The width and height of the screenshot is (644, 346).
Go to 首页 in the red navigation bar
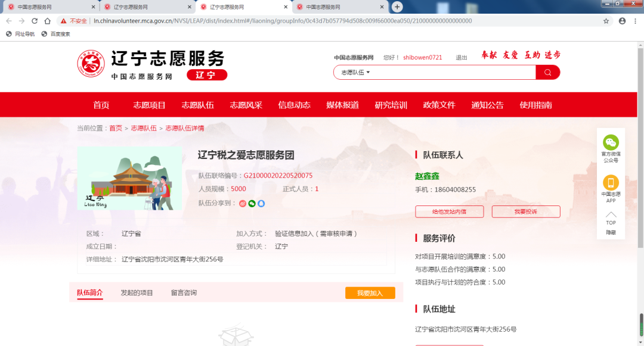pos(101,105)
